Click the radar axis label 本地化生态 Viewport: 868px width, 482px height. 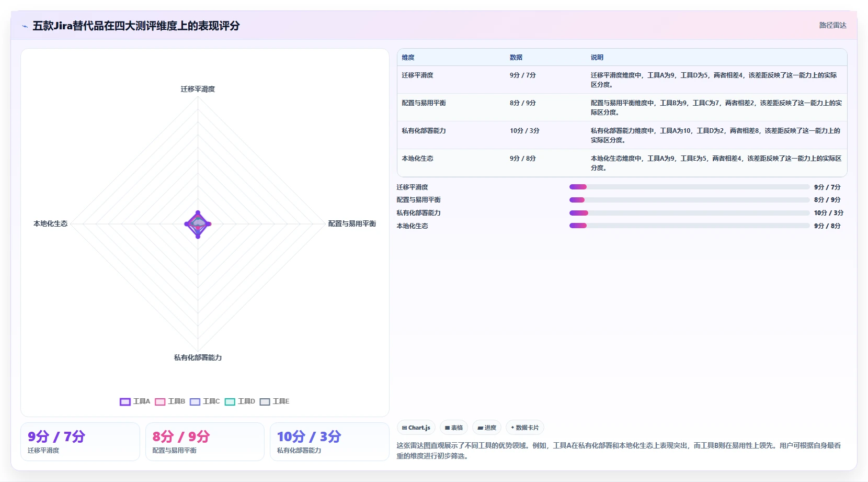(x=50, y=223)
